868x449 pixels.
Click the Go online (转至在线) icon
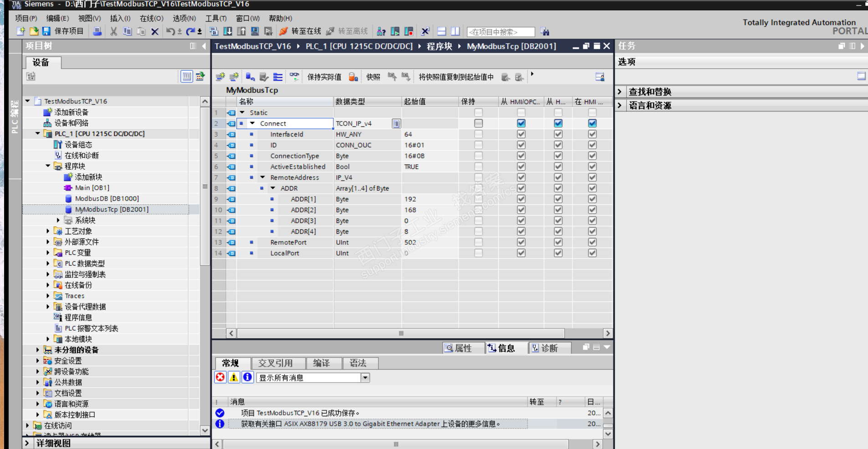tap(284, 31)
